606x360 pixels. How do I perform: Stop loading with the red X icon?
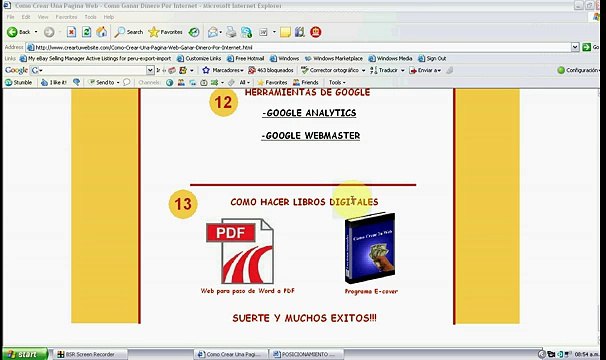point(71,32)
